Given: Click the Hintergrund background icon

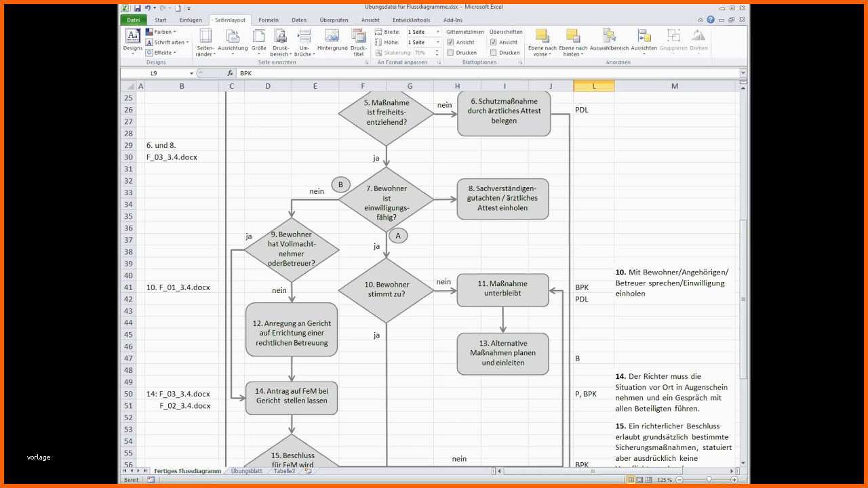Looking at the screenshot, I should (332, 40).
